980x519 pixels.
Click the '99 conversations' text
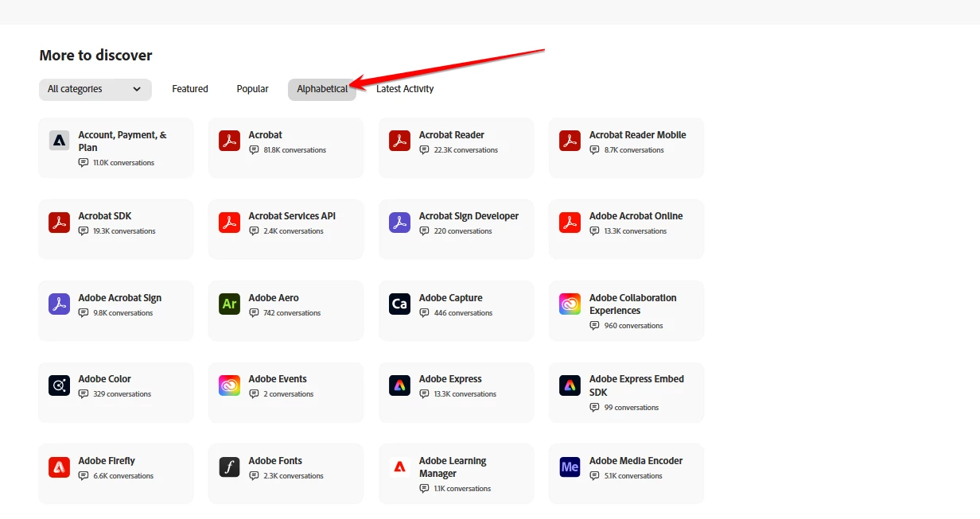coord(632,408)
